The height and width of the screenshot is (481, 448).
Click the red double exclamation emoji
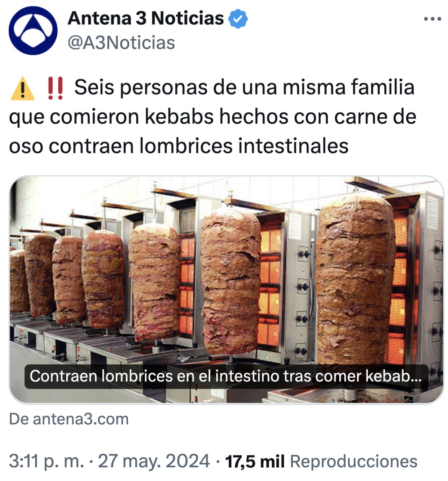tap(55, 88)
